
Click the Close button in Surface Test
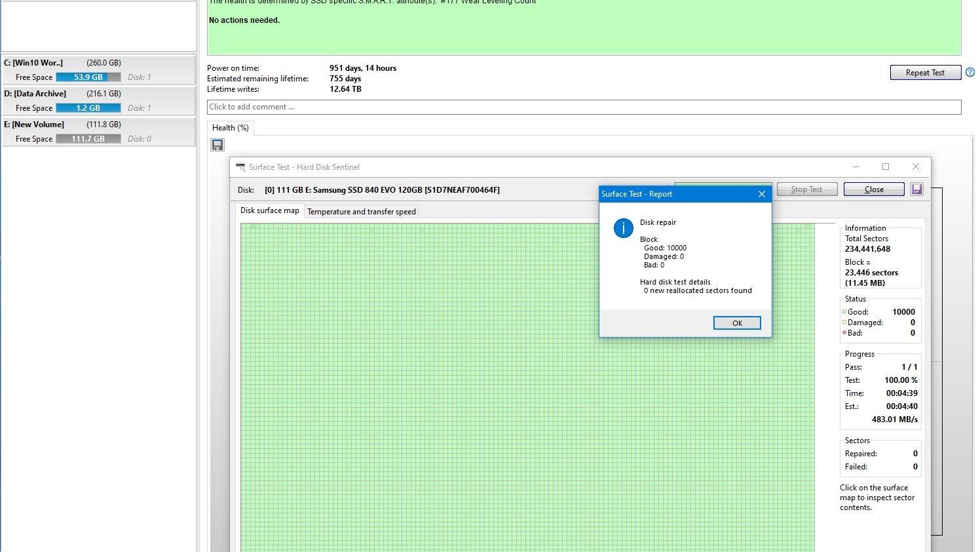(x=873, y=189)
